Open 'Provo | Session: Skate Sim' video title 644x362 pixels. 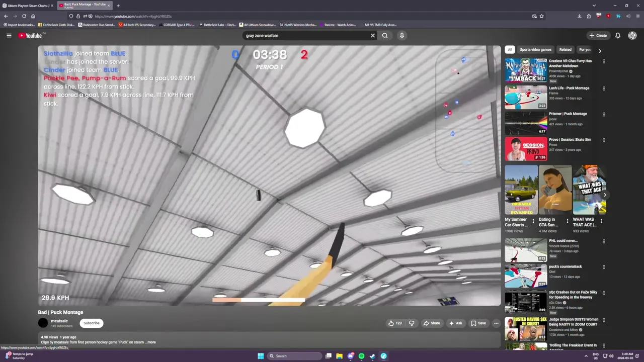(570, 140)
